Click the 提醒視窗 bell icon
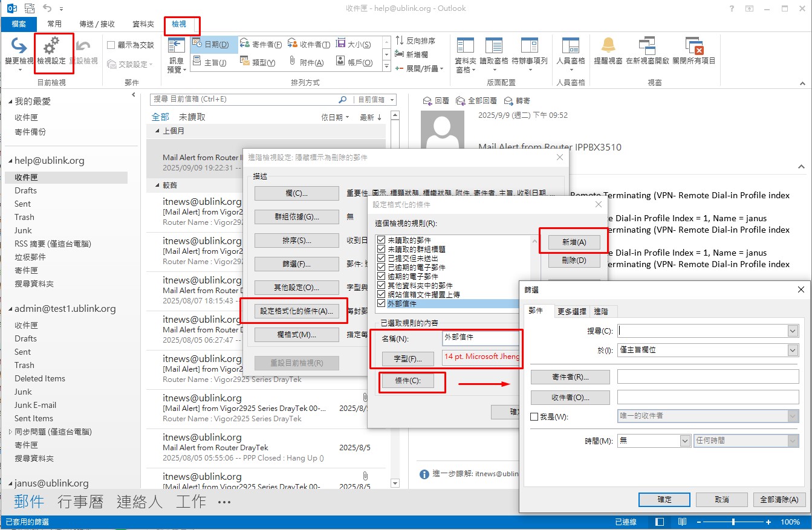 (608, 46)
